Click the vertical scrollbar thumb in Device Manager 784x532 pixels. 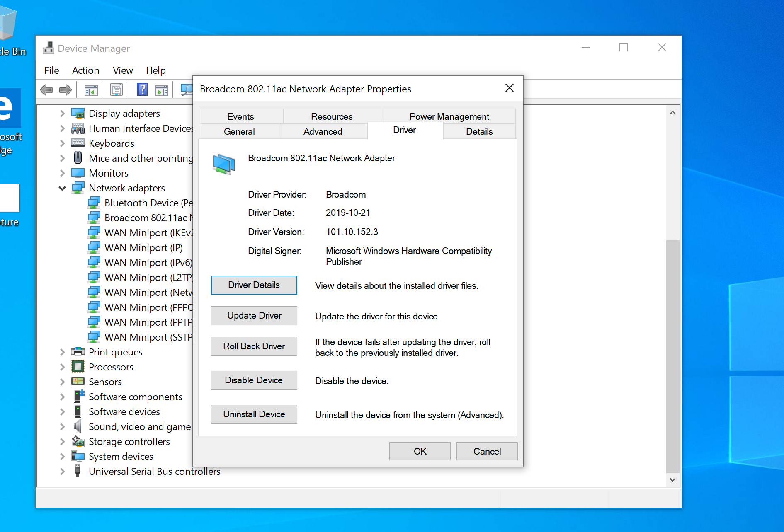672,356
